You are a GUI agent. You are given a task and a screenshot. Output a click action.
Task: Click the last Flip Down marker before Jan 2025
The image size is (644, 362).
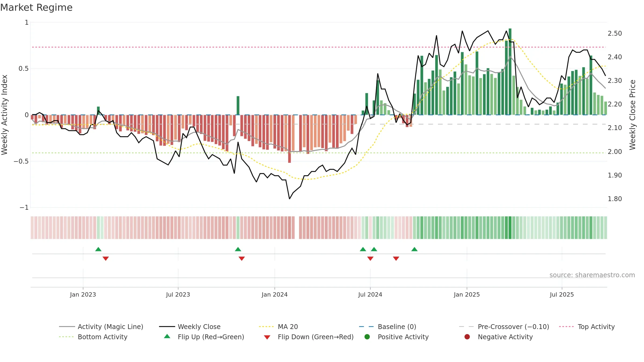click(x=396, y=258)
